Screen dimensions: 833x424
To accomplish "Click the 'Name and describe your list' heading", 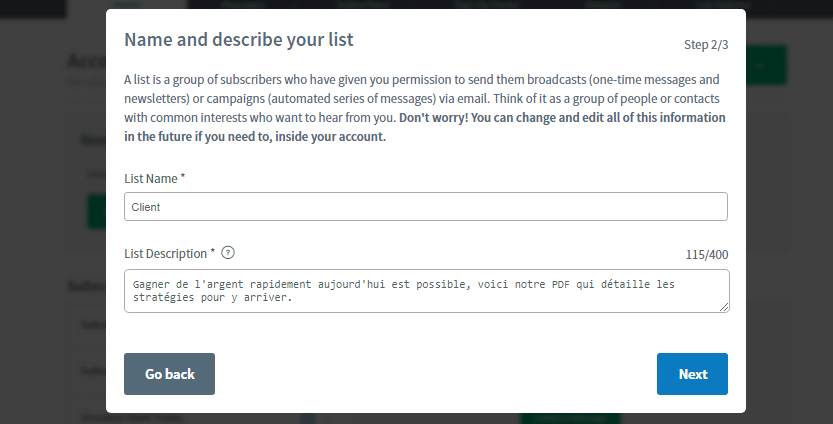I will [239, 40].
